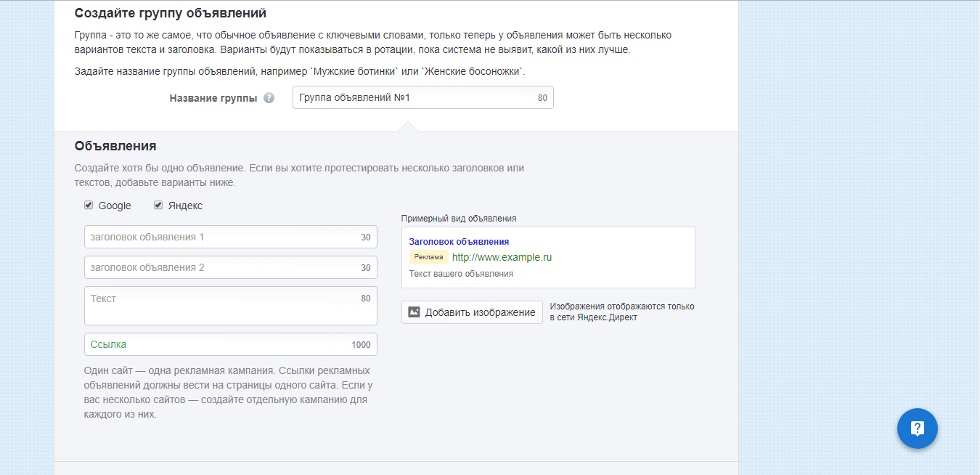Open the floating blue help button
980x475 pixels.
(x=917, y=429)
